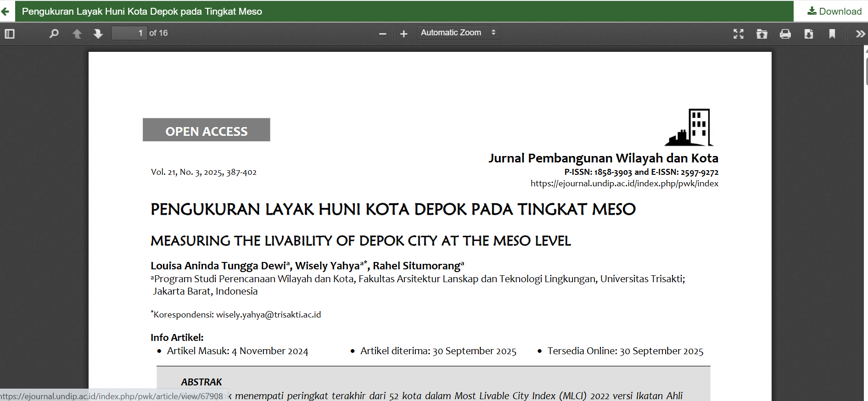Click the Open File toolbar icon

tap(762, 33)
